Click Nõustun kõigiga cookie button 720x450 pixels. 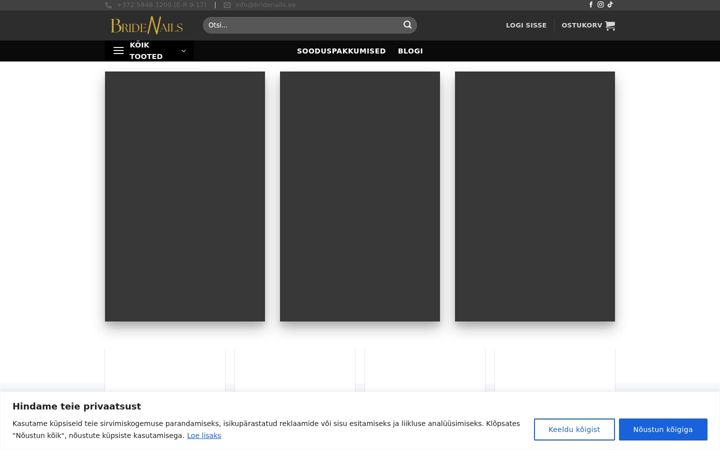(x=663, y=429)
